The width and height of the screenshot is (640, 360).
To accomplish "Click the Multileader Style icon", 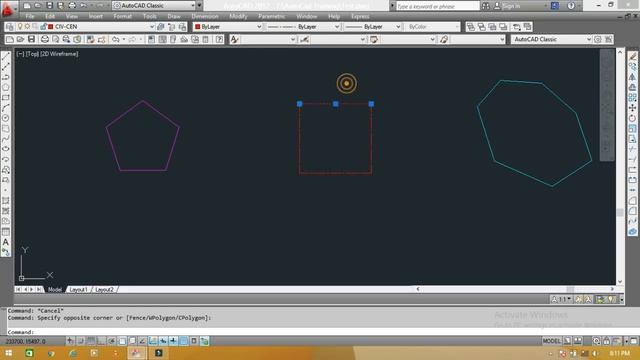I will 444,39.
